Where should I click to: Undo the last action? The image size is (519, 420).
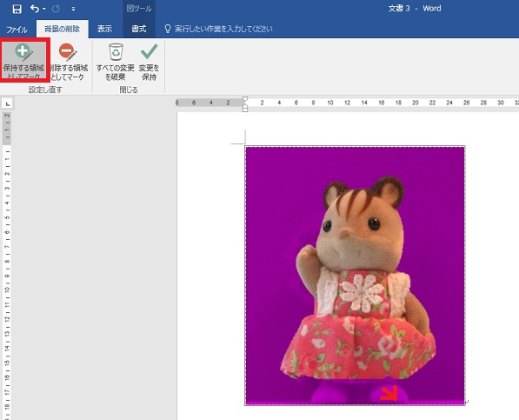click(35, 9)
